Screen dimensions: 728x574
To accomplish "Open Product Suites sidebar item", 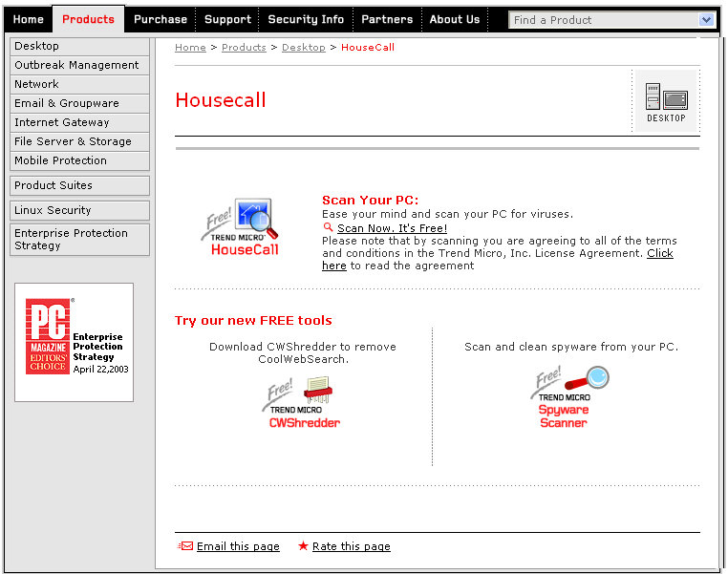I will point(79,185).
